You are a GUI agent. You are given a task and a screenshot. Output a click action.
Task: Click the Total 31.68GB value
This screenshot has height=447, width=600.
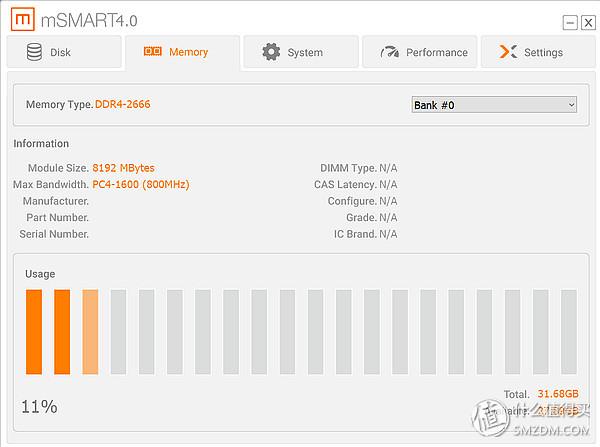click(558, 394)
